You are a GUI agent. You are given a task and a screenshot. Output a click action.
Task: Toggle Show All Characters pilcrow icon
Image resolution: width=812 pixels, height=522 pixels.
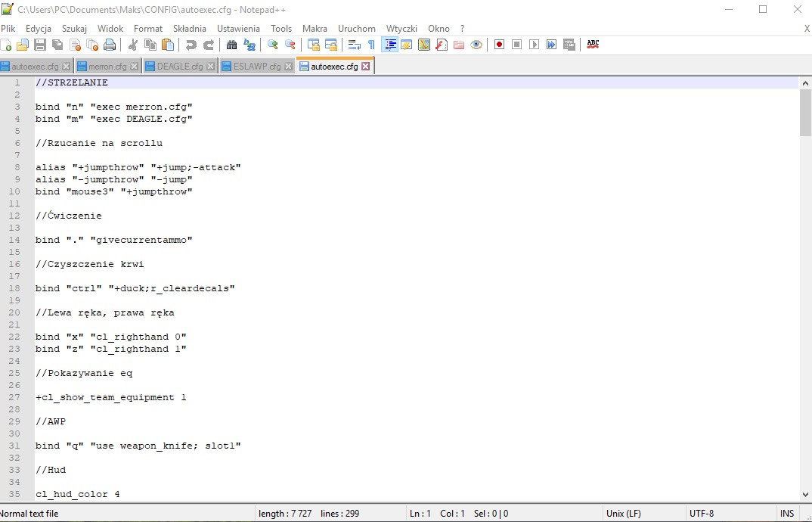click(x=372, y=45)
